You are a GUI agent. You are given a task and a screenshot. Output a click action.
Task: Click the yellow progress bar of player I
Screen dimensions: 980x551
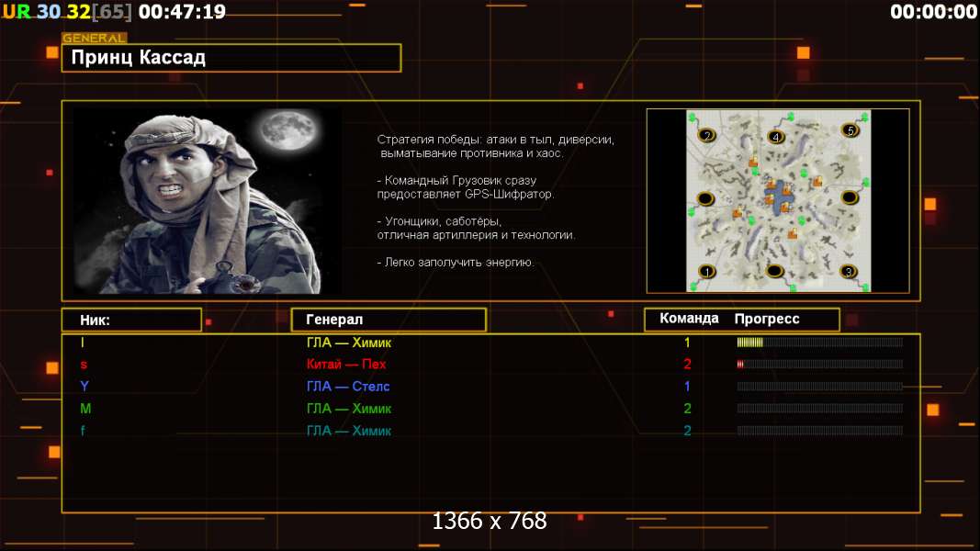pos(820,343)
